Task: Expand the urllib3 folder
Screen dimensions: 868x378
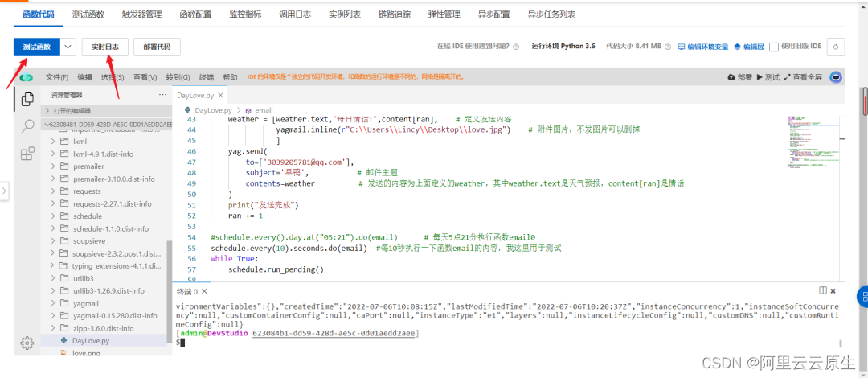Action: (x=53, y=278)
